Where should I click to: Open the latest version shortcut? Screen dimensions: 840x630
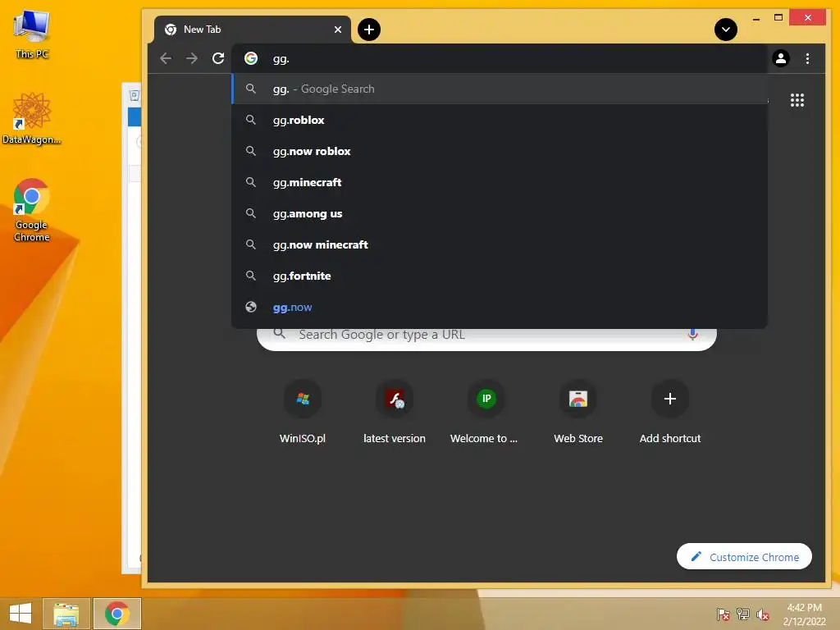395,413
